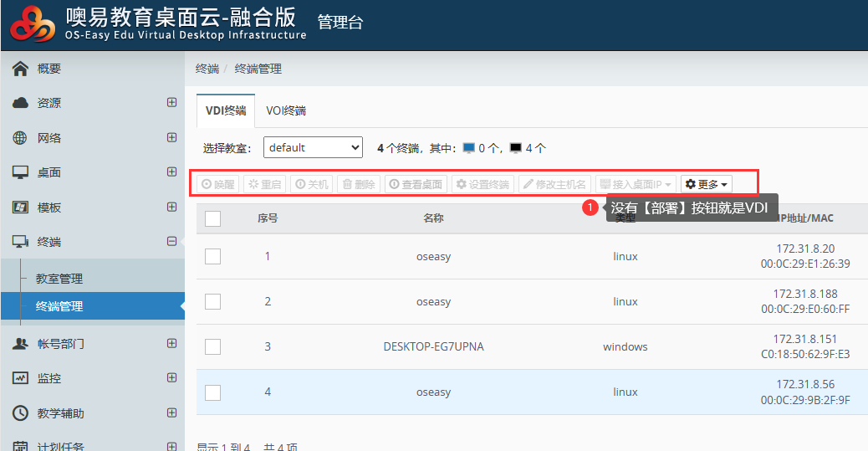Click the 概要 home icon in sidebar

[21, 69]
